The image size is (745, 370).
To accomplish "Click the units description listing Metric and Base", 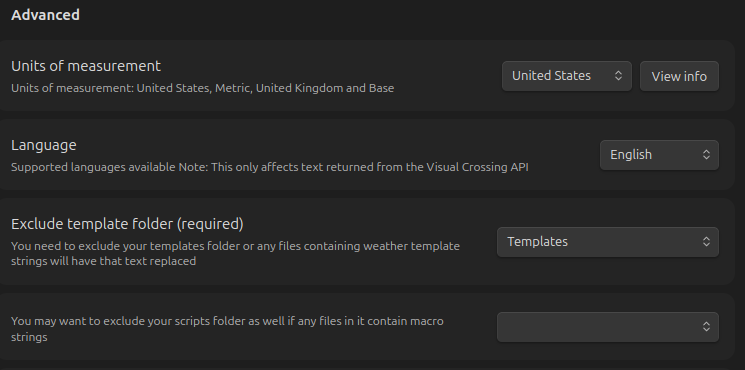I will coord(202,88).
